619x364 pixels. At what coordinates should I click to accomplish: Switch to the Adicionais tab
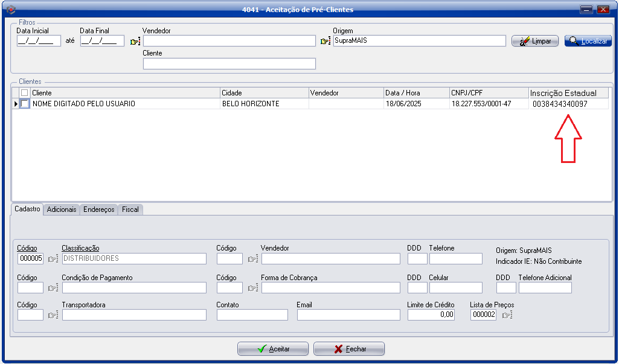point(62,209)
